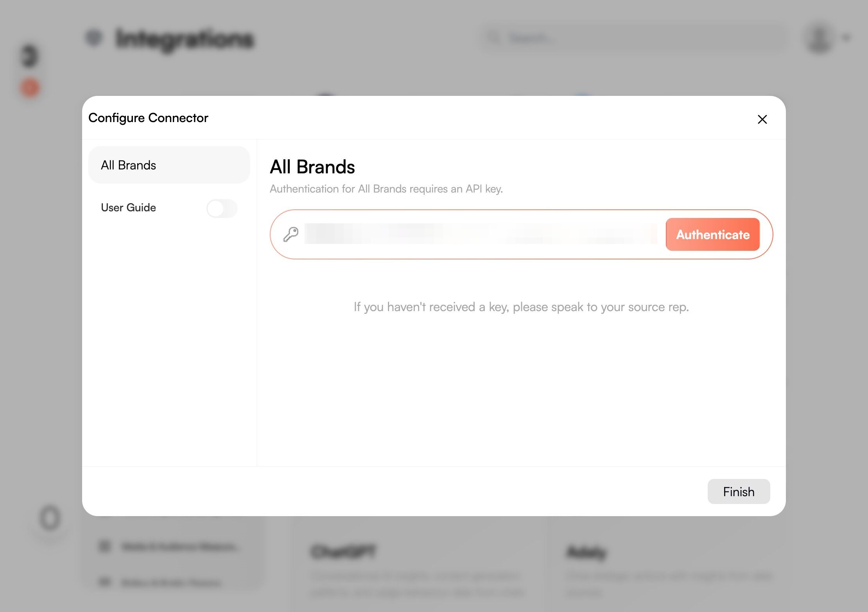The width and height of the screenshot is (868, 612).
Task: Click the user avatar in top right
Action: click(x=819, y=38)
